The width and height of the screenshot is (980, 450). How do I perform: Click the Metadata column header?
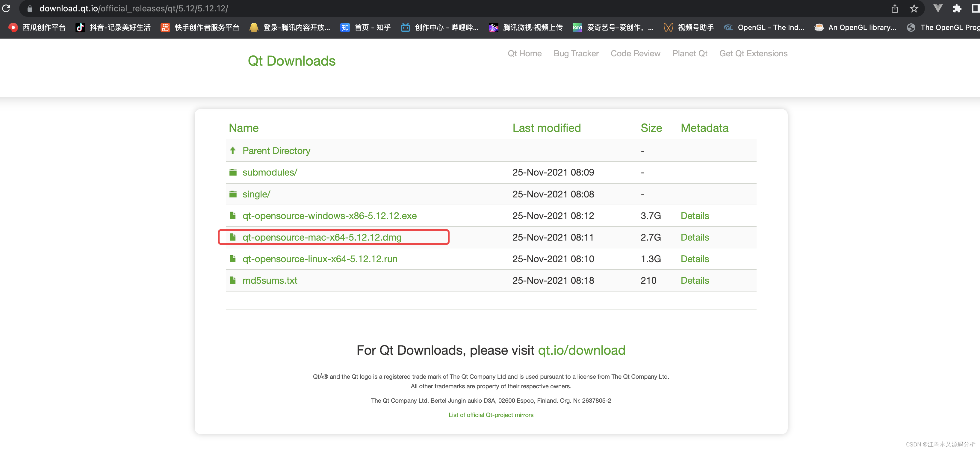704,128
